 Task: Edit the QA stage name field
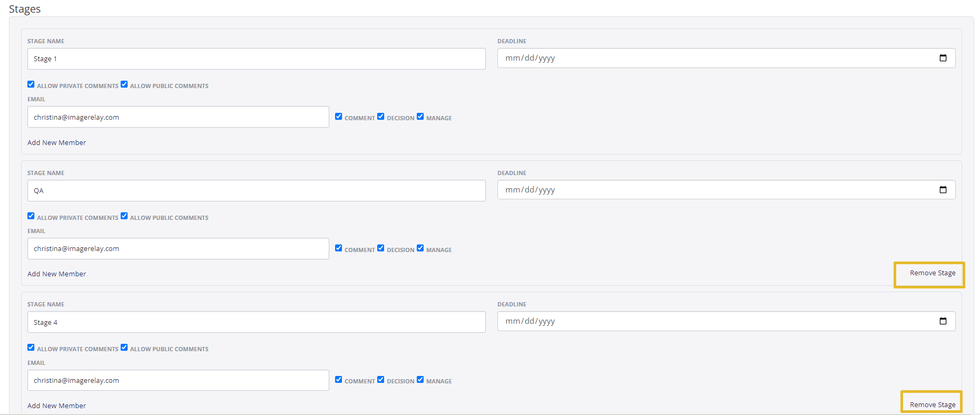coord(257,191)
